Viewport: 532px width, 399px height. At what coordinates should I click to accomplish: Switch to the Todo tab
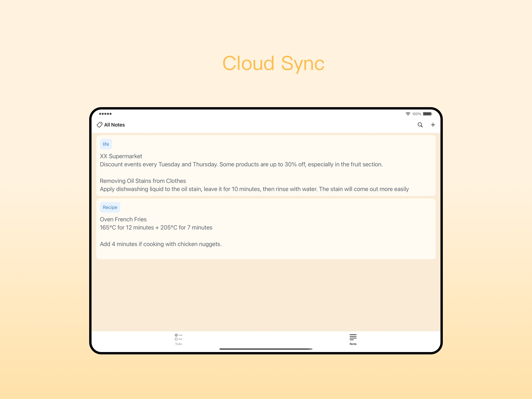[x=178, y=339]
